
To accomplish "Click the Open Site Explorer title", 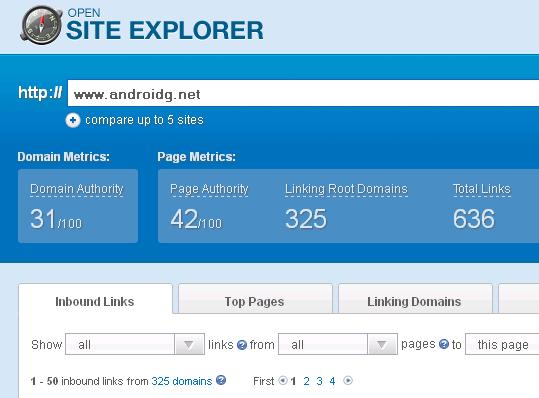I will coord(164,25).
